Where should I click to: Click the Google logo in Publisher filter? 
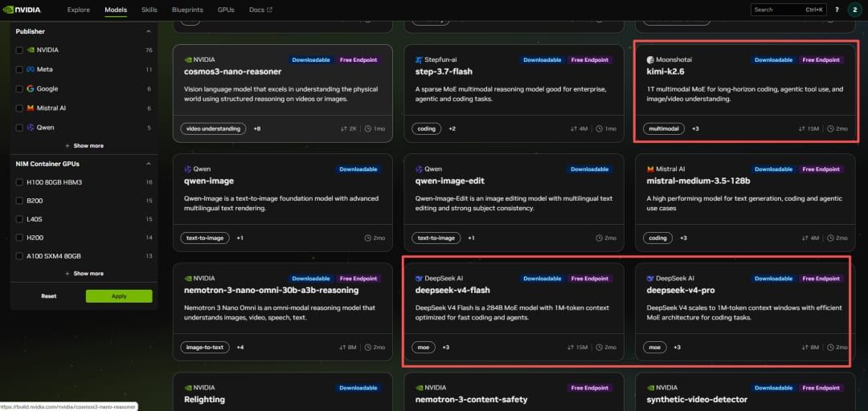pyautogui.click(x=31, y=88)
